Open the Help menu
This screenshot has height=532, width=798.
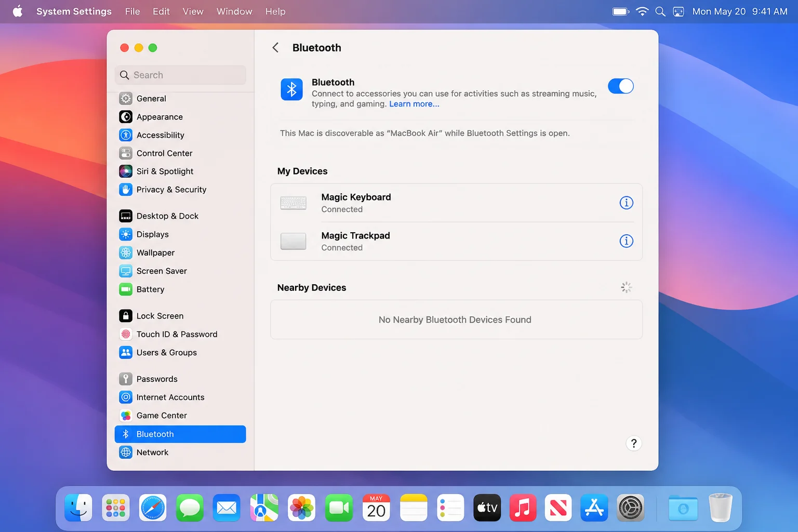pos(275,11)
